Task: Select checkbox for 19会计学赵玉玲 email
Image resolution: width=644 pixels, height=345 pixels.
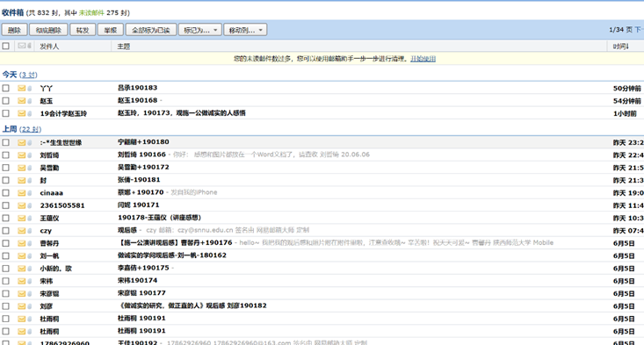Action: pos(6,113)
